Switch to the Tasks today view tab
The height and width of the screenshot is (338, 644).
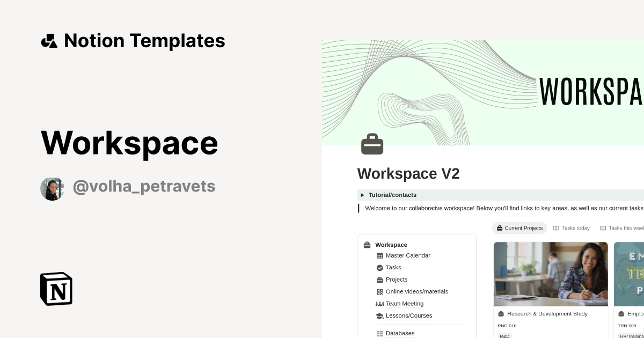point(571,228)
